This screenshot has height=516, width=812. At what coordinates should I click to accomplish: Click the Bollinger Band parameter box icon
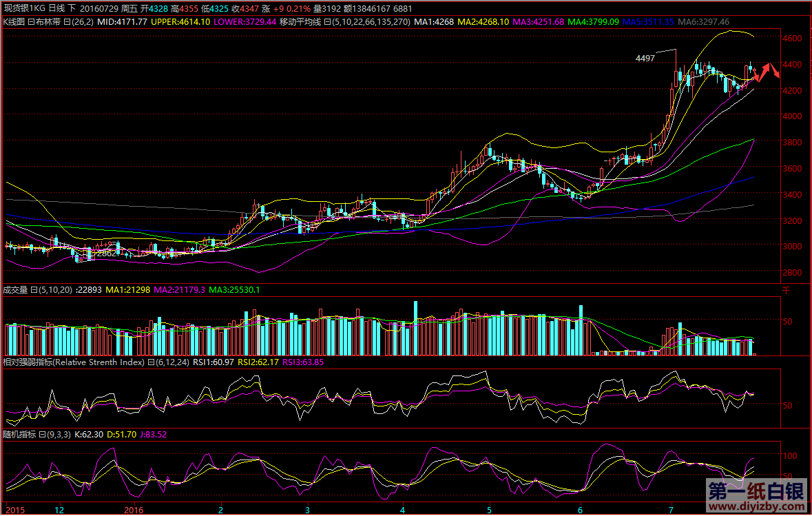[x=66, y=22]
